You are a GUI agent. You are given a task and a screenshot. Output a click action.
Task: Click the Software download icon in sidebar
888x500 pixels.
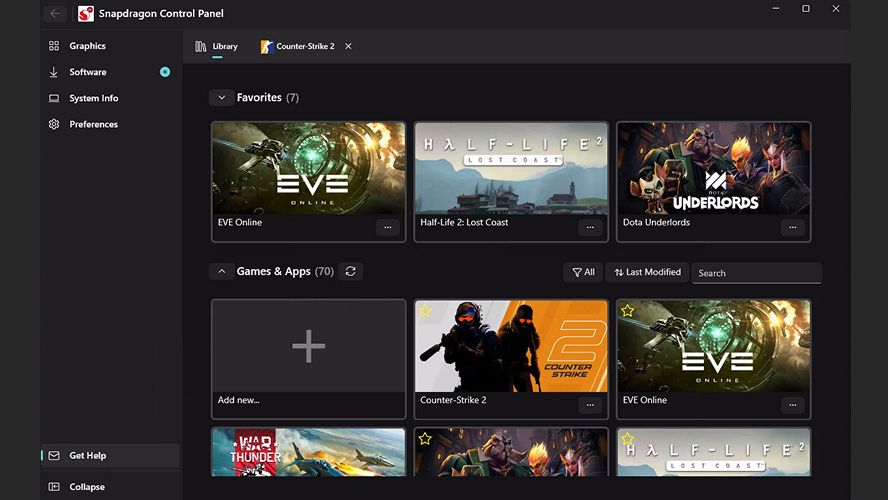[54, 72]
